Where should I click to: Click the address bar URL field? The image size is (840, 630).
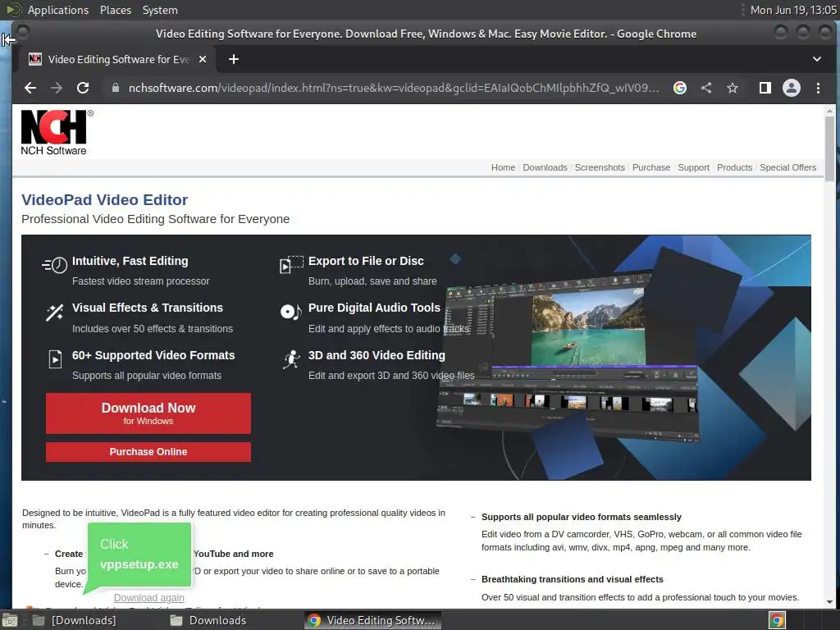[x=393, y=88]
